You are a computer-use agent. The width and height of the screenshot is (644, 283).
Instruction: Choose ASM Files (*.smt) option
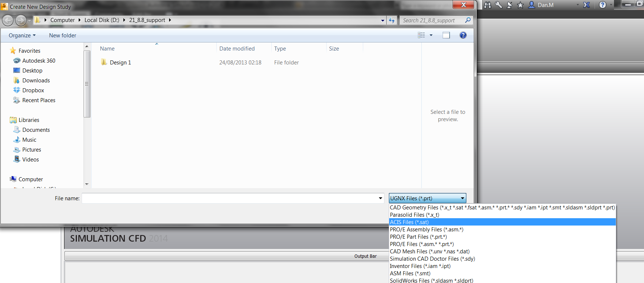tap(502, 273)
